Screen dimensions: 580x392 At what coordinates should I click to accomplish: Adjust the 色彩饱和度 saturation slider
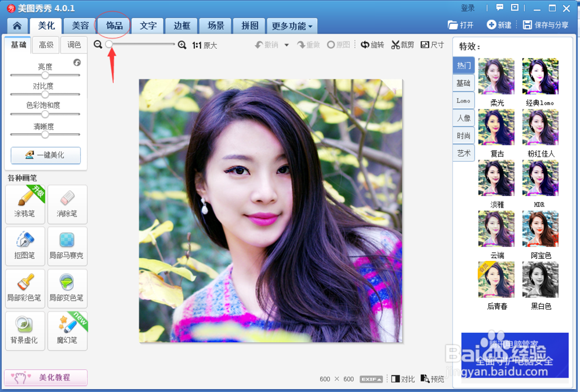click(45, 114)
